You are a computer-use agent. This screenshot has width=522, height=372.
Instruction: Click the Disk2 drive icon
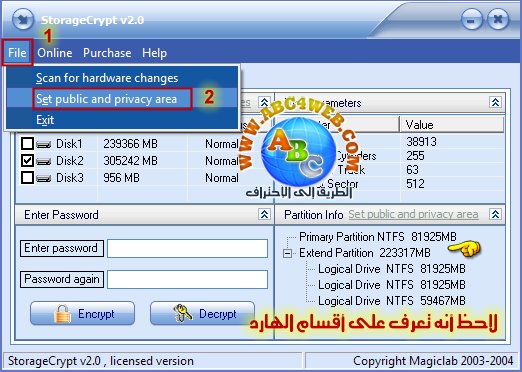[x=44, y=162]
